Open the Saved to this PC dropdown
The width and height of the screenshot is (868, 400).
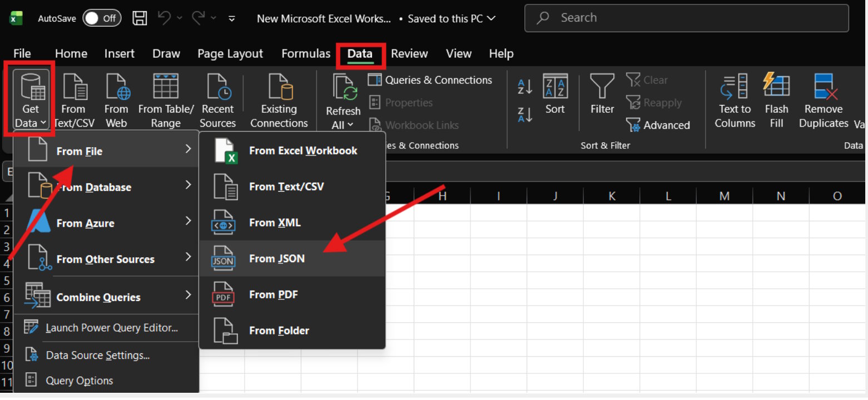[x=490, y=18]
